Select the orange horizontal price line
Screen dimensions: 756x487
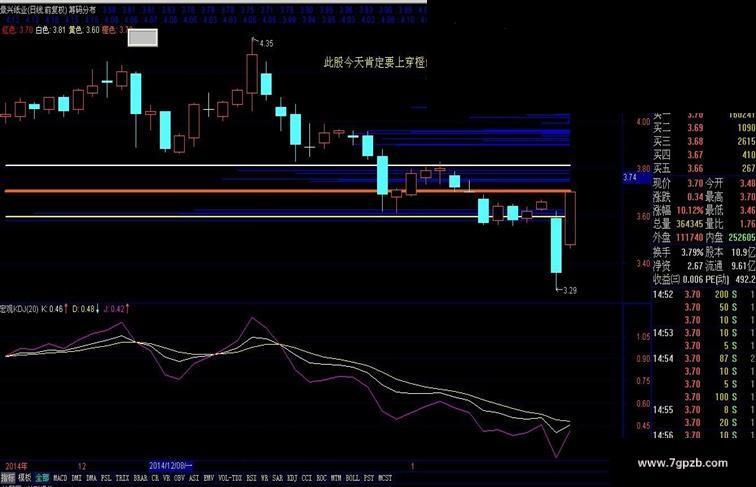click(x=288, y=191)
